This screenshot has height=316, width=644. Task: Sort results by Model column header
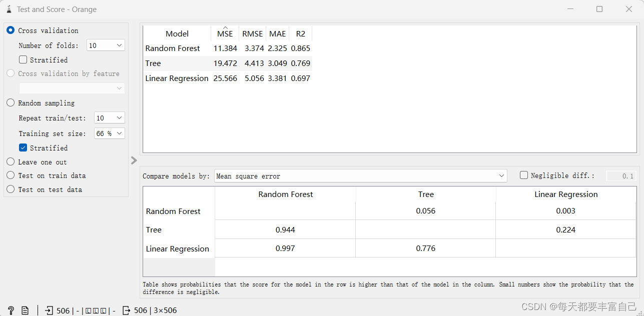tap(177, 34)
